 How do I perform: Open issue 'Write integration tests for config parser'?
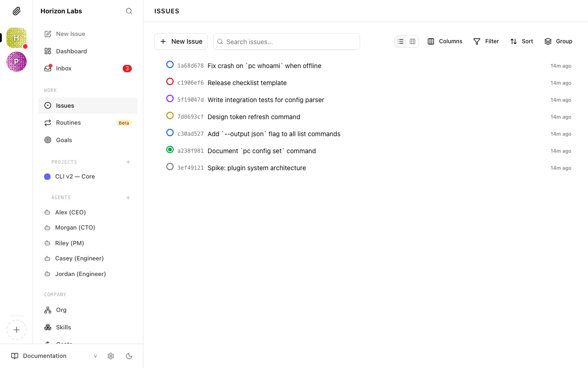click(266, 100)
